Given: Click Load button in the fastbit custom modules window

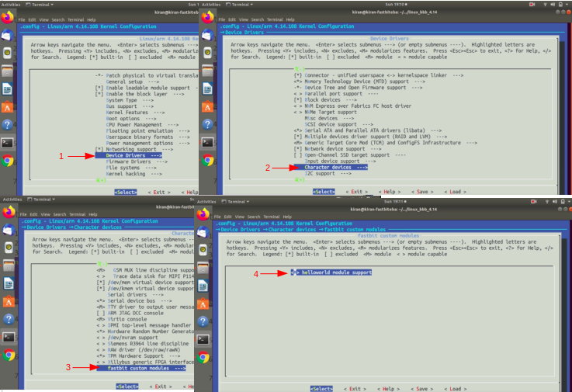Looking at the screenshot, I should (x=456, y=389).
